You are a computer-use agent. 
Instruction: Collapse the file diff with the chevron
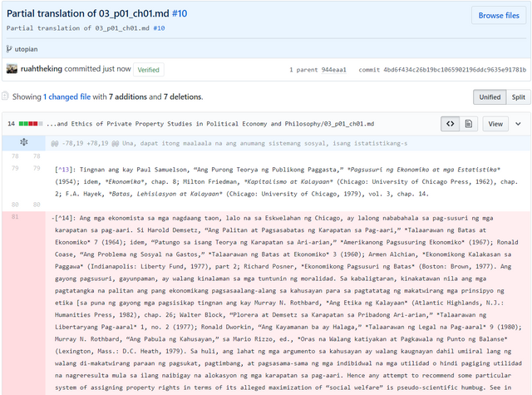518,124
